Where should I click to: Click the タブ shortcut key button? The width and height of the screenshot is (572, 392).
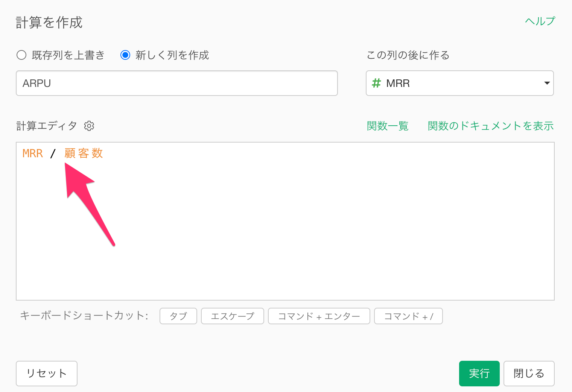[178, 316]
